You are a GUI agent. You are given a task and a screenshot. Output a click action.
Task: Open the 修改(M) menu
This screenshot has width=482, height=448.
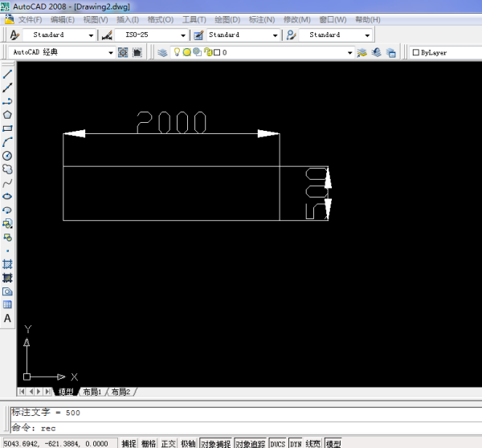[297, 19]
